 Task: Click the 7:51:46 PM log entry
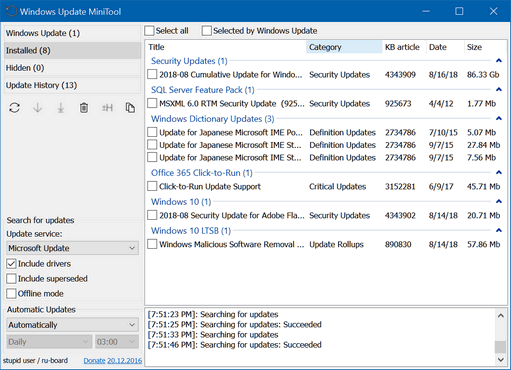235,345
